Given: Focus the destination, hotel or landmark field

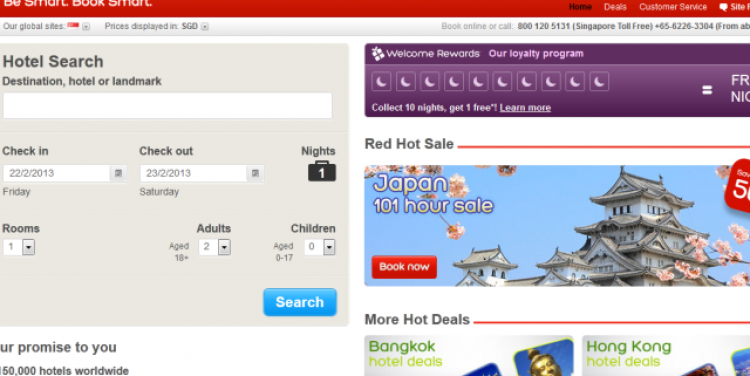Looking at the screenshot, I should 167,105.
